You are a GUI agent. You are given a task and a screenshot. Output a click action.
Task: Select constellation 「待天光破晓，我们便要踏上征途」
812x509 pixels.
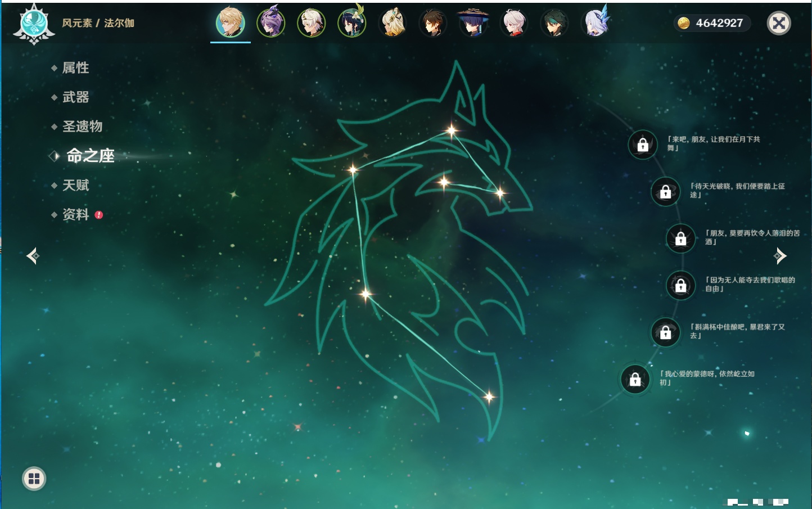click(737, 190)
